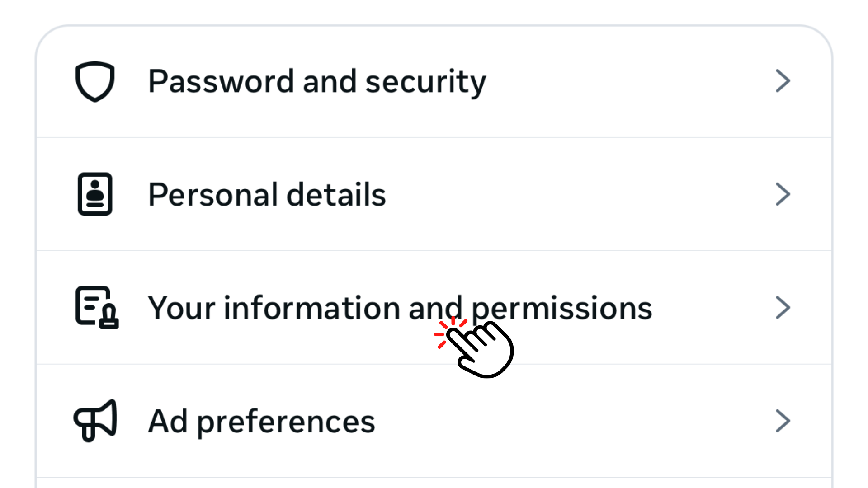Expand Personal details using its chevron arrow
Viewport: 868px width, 488px height.
point(783,194)
